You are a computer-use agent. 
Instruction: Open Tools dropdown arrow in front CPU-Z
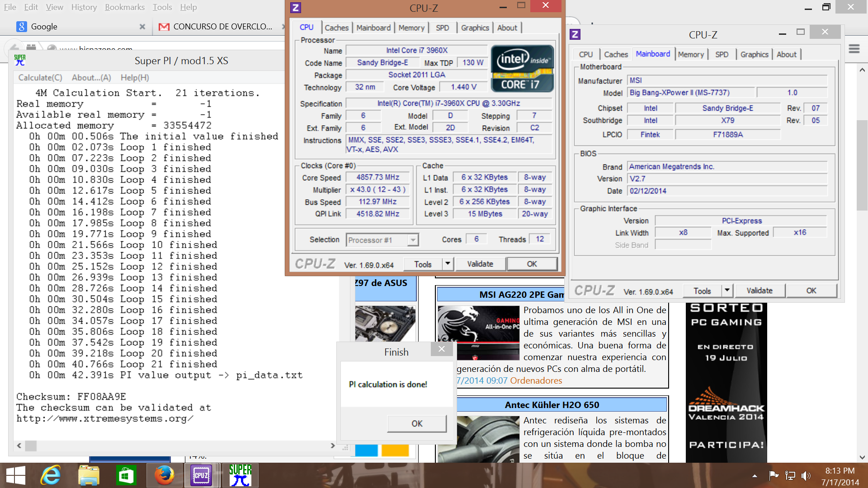[x=448, y=264]
